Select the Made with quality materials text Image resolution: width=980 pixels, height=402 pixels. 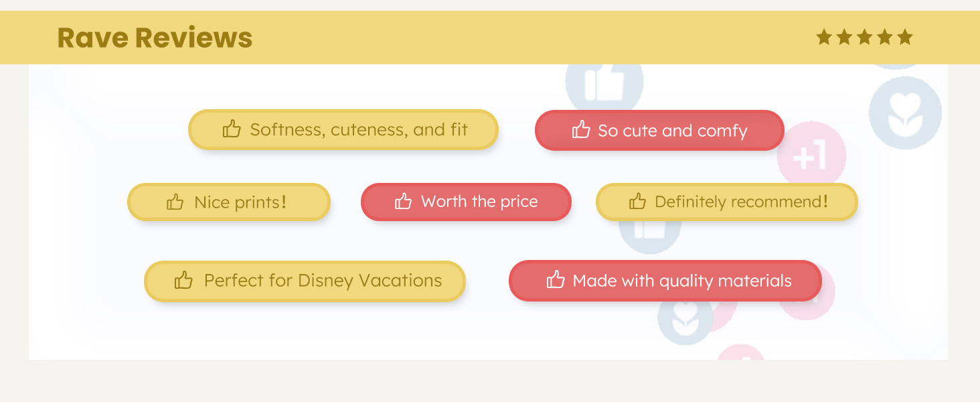coord(681,281)
